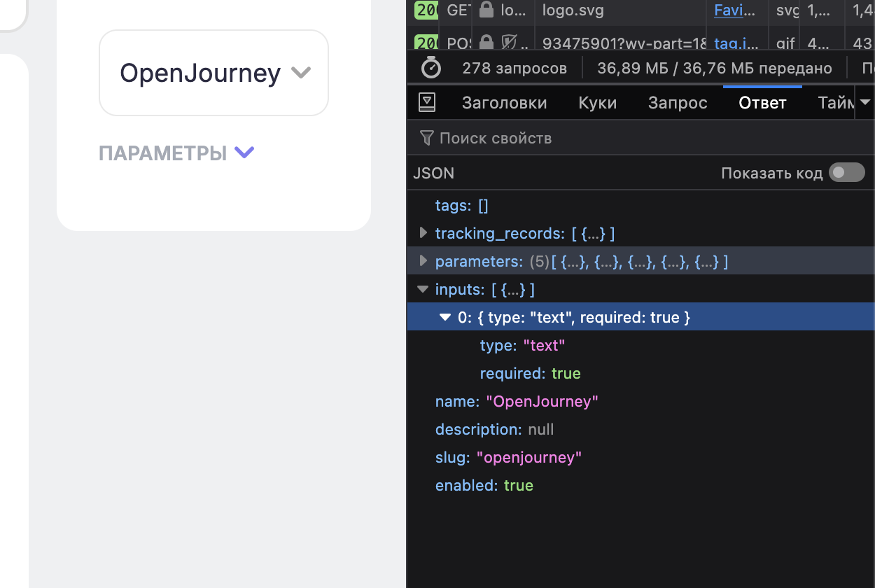This screenshot has width=875, height=588.
Task: Open the OpenJourney model dropdown
Action: click(213, 73)
